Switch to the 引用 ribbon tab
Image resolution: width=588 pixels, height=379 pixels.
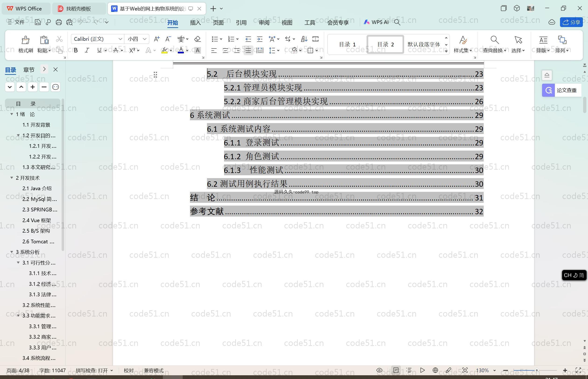(x=241, y=23)
